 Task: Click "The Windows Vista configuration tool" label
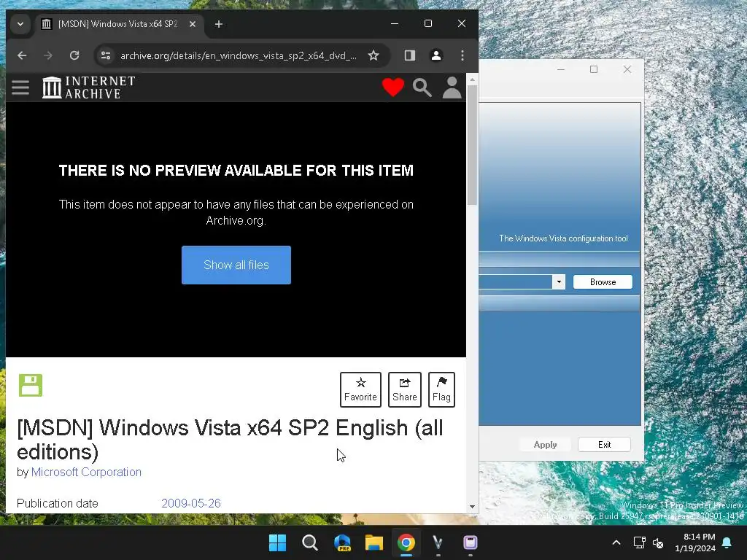point(563,238)
